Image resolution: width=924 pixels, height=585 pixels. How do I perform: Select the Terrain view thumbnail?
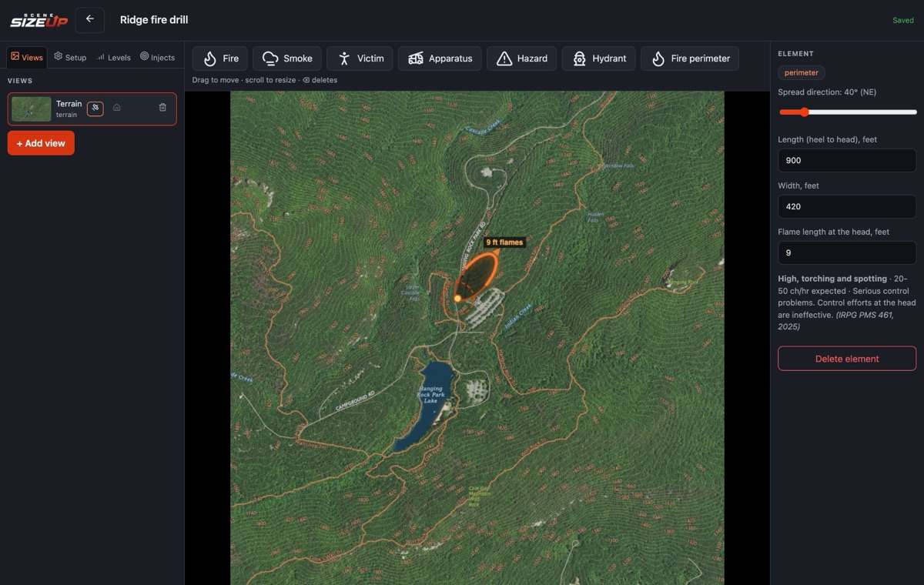[x=32, y=109]
